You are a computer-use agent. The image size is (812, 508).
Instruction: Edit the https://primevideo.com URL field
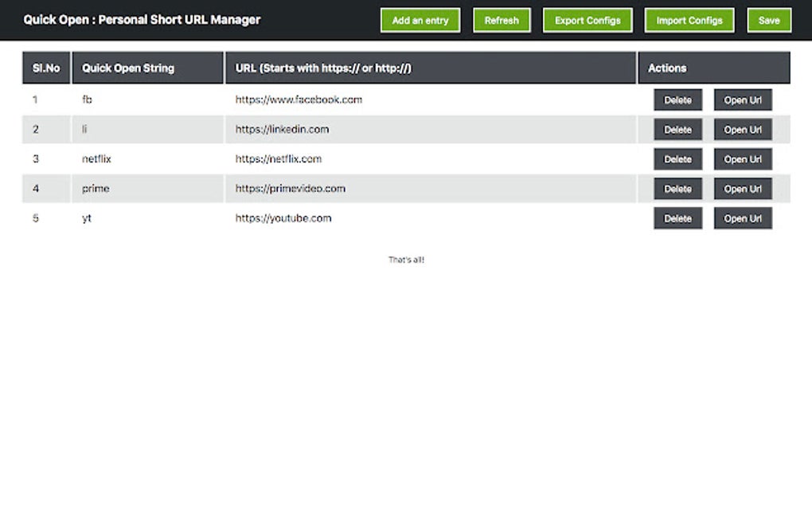pos(430,189)
